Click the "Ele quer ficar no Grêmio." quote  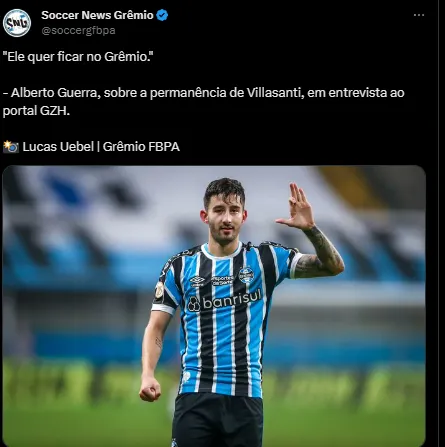point(78,57)
